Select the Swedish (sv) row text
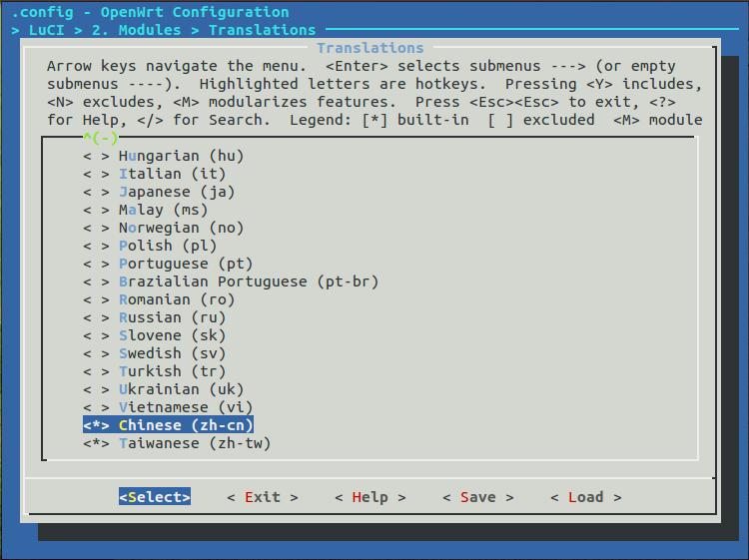 173,353
